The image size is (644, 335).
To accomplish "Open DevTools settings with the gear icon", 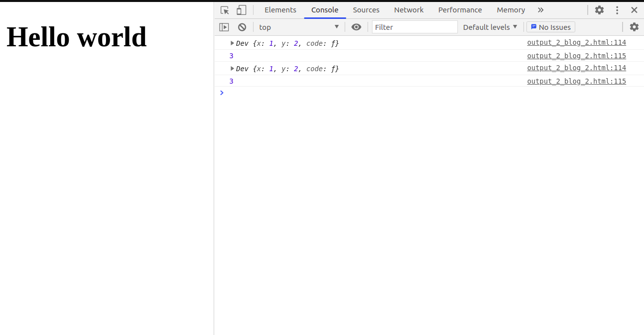I will tap(599, 9).
